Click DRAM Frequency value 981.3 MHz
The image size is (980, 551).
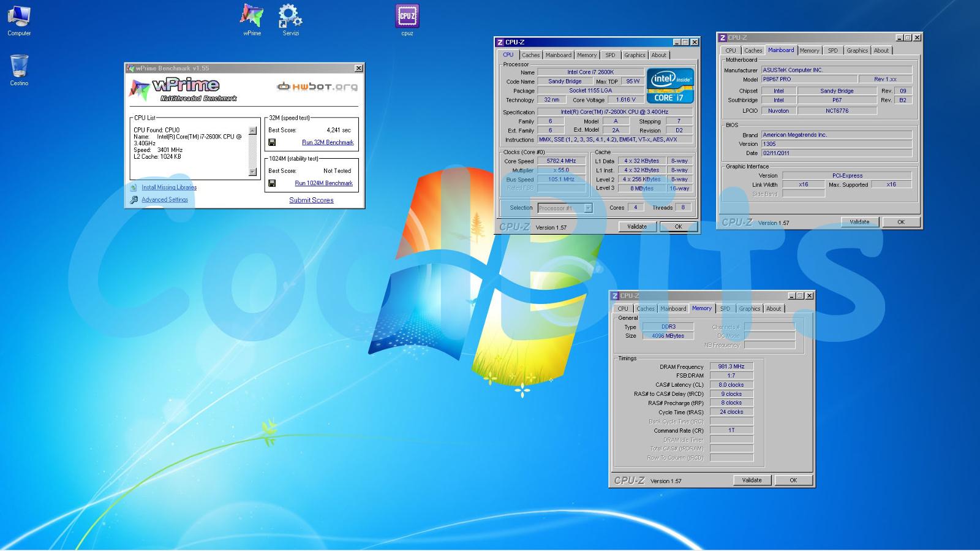(731, 367)
